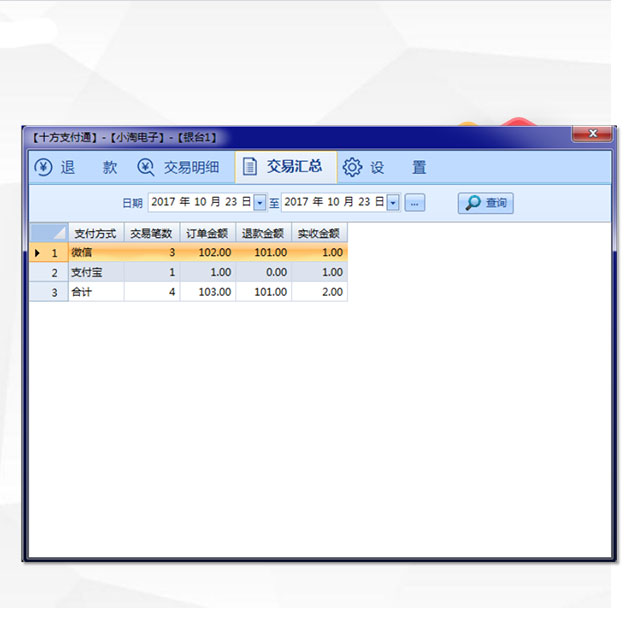
Task: Select the 合计 total row
Action: click(96, 292)
